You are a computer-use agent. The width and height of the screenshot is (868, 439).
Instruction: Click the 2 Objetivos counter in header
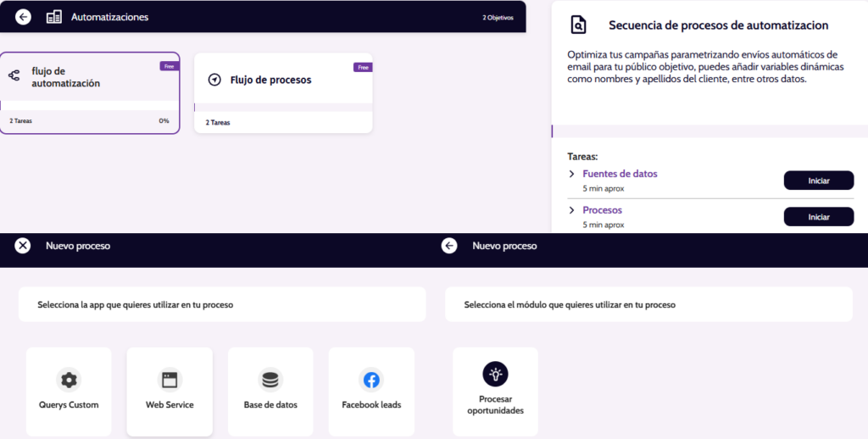[x=498, y=18]
